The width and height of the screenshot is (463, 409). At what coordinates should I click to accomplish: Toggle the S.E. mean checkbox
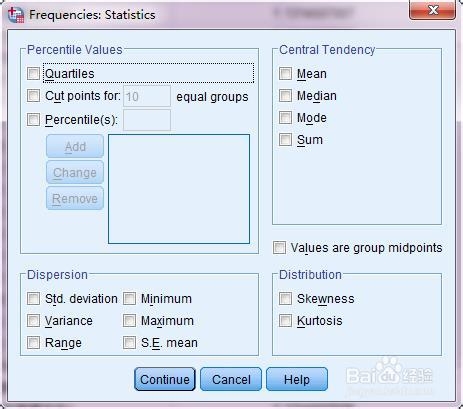[x=129, y=343]
